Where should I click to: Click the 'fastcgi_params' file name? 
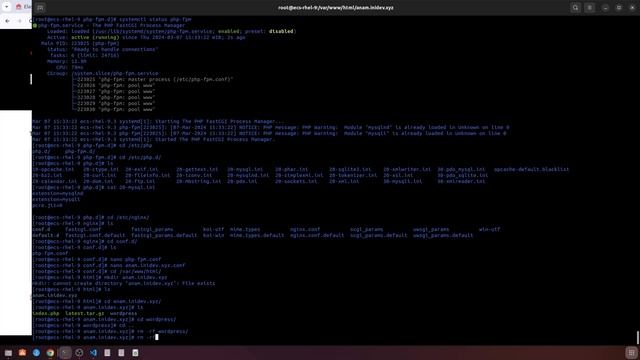(152, 229)
